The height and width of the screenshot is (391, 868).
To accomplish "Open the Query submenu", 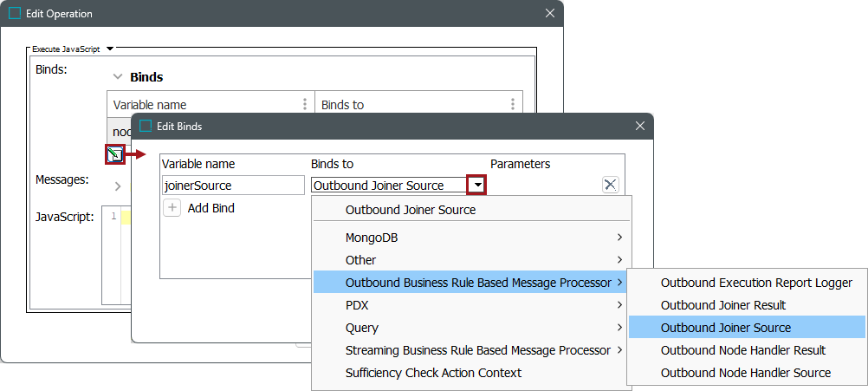I will click(472, 328).
